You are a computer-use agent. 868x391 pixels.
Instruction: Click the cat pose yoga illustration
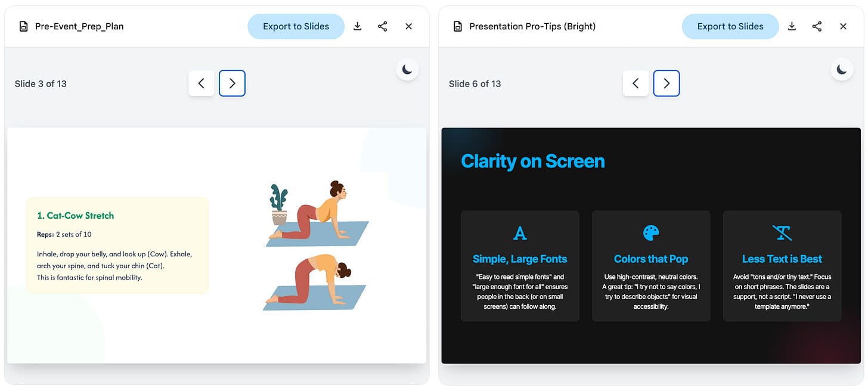(x=315, y=283)
